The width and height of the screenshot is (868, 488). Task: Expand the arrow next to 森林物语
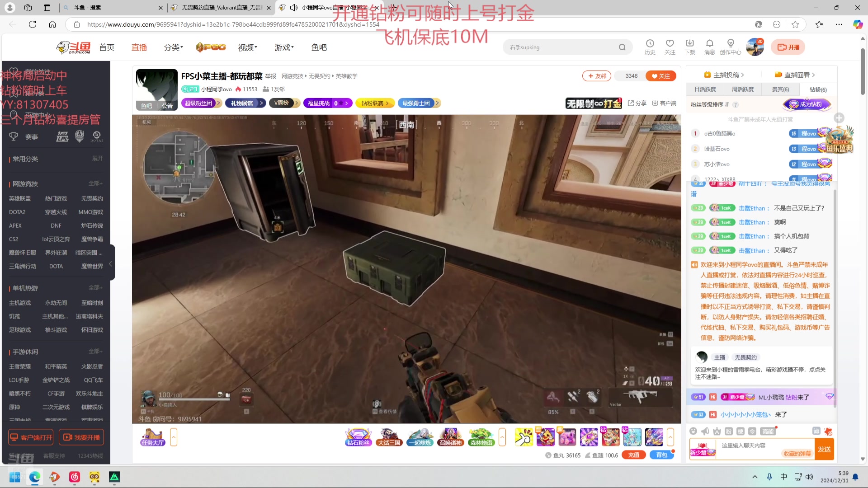(502, 437)
